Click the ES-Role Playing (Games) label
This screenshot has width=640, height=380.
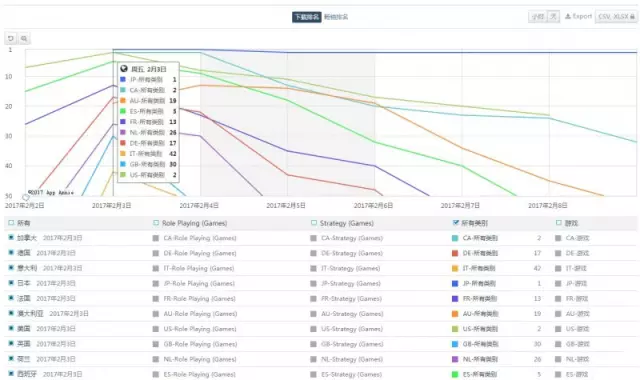[x=199, y=374]
